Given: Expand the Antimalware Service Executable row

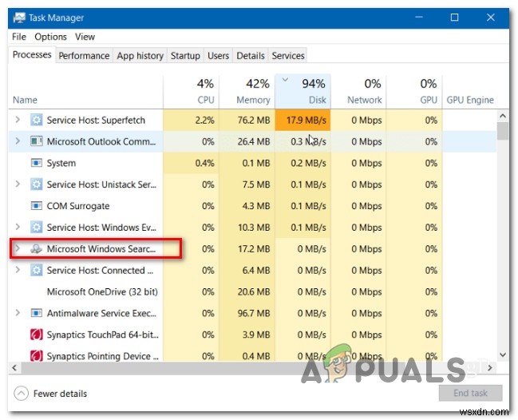Looking at the screenshot, I should pyautogui.click(x=18, y=312).
